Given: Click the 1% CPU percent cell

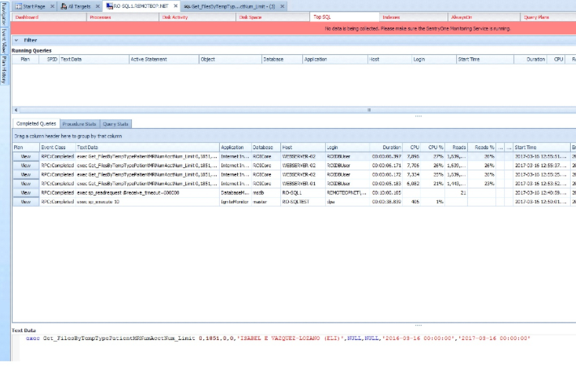Looking at the screenshot, I should (x=433, y=202).
